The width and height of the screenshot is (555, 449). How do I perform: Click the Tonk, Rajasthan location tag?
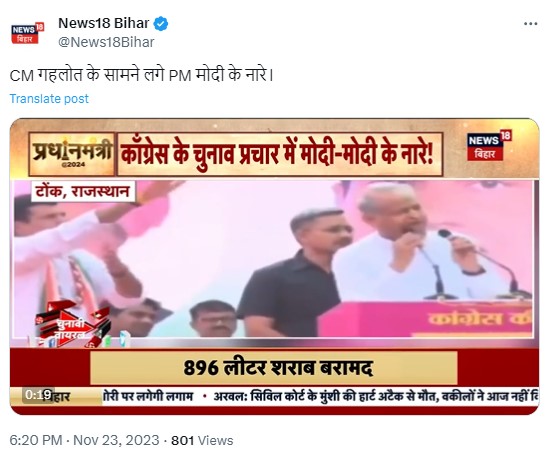pos(83,192)
